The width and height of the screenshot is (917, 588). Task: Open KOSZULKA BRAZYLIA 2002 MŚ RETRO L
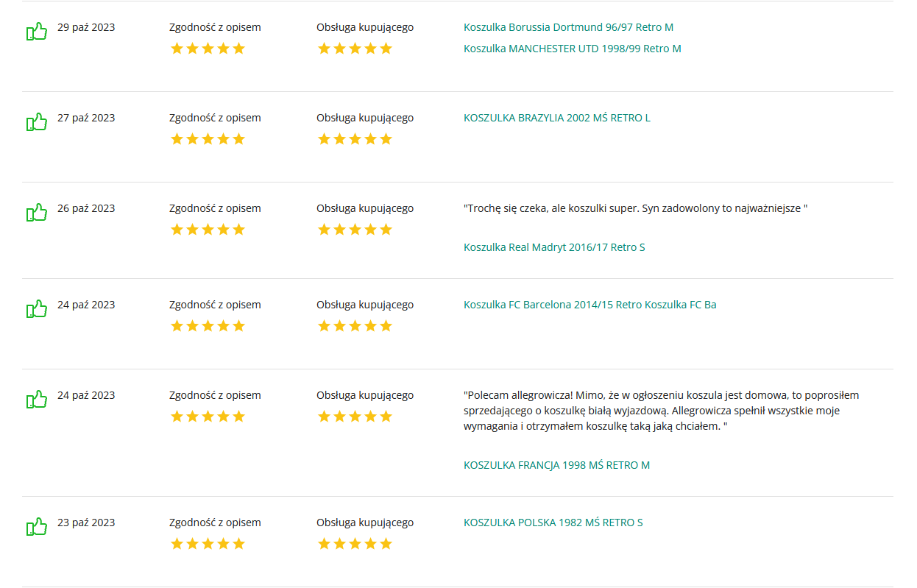point(557,118)
